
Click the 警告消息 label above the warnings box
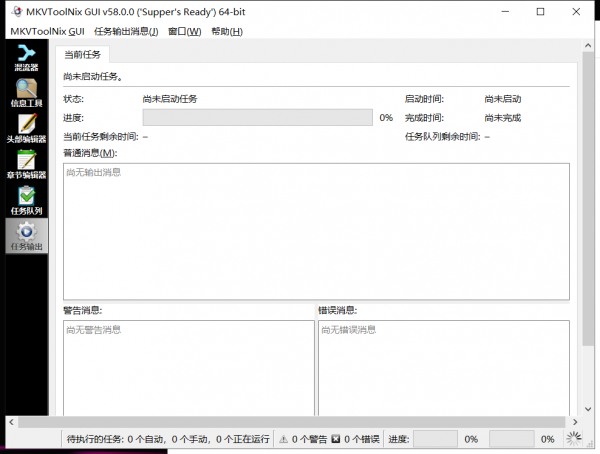click(x=83, y=310)
